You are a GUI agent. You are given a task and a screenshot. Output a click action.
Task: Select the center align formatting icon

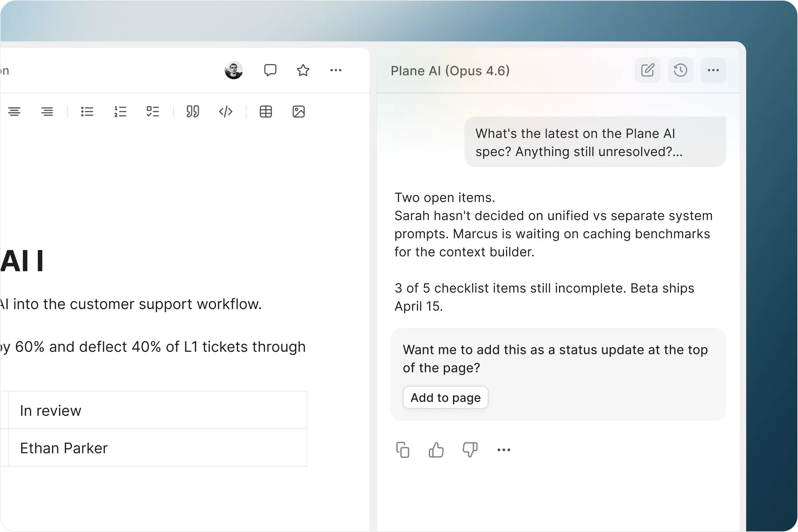15,112
